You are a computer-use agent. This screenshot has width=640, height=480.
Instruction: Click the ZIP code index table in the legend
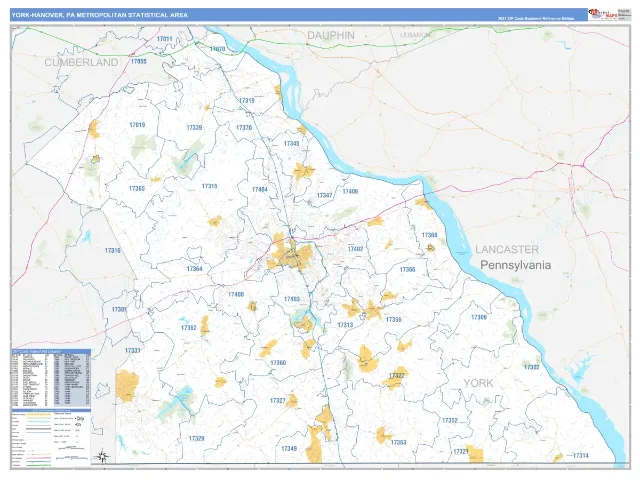51,378
